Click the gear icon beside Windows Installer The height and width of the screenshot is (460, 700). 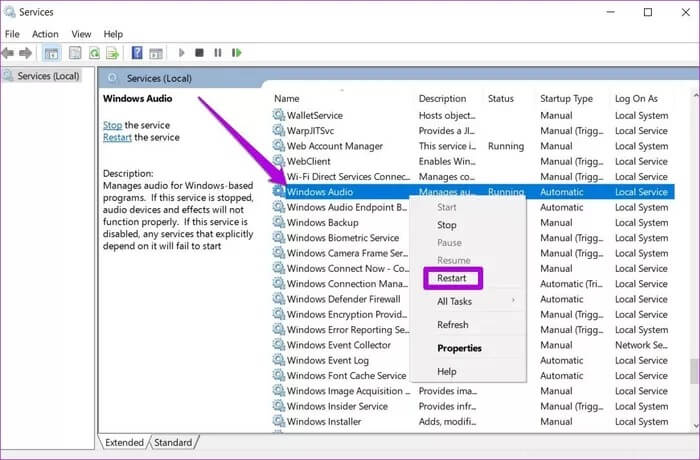click(x=279, y=421)
